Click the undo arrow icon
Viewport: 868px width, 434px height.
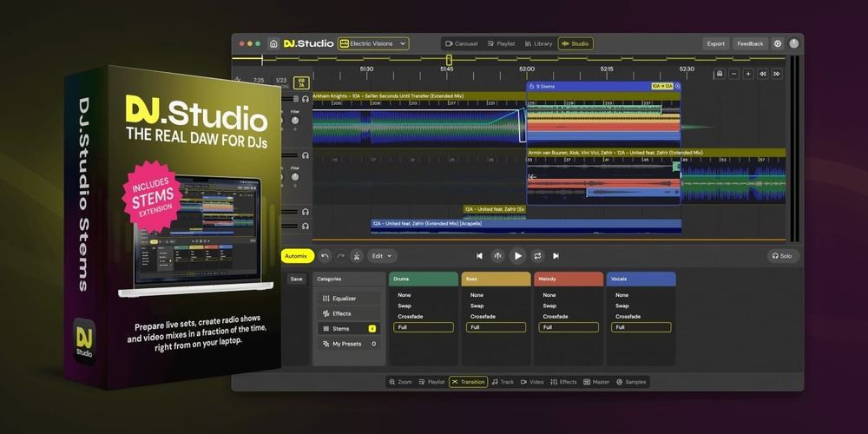(x=325, y=256)
